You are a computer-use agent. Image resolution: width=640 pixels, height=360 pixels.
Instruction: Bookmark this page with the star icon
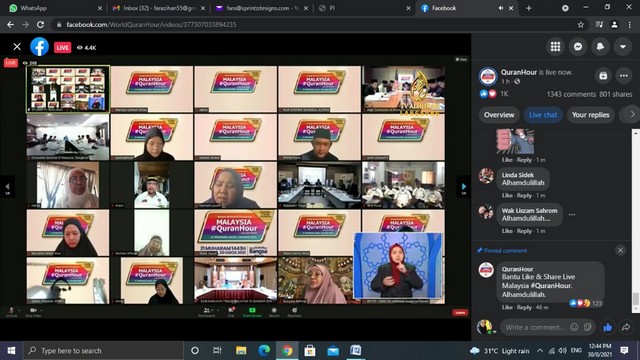pos(580,25)
